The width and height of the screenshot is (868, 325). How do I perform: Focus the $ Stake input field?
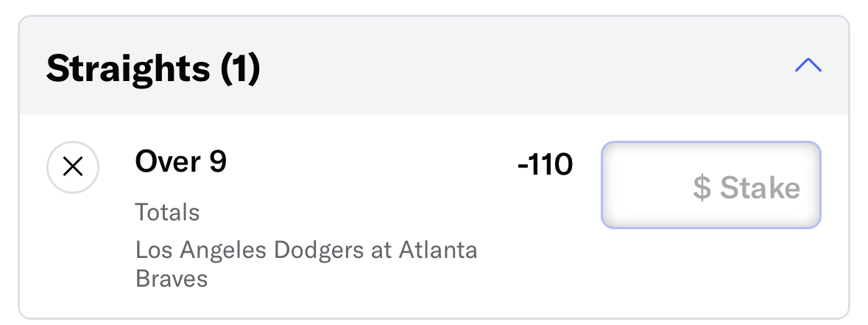point(710,185)
